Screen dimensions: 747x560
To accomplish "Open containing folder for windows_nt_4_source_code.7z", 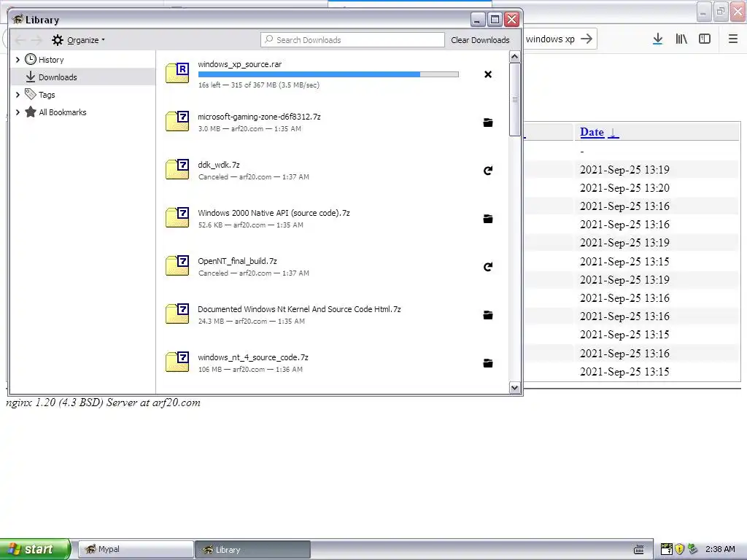I will coord(488,363).
